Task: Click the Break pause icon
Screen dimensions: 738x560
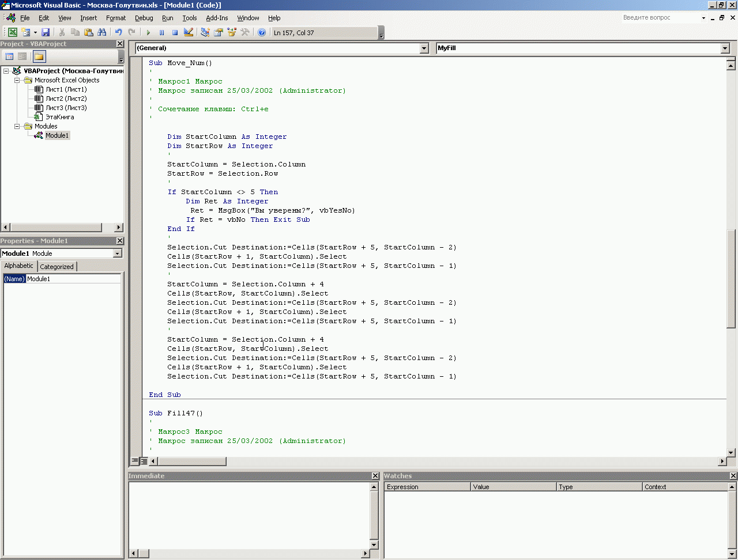Action: [x=161, y=32]
